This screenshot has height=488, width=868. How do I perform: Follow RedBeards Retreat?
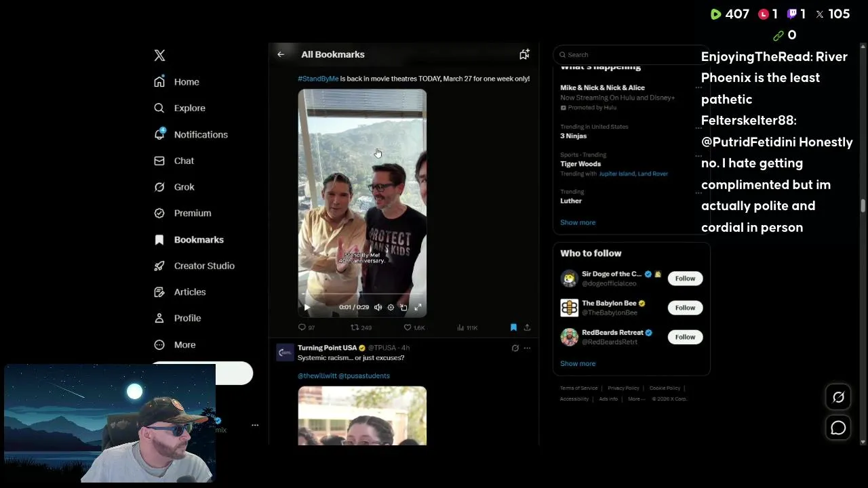pyautogui.click(x=685, y=337)
